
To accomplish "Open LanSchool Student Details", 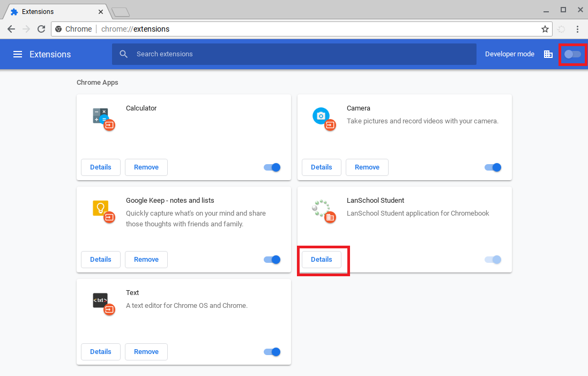I will click(322, 260).
